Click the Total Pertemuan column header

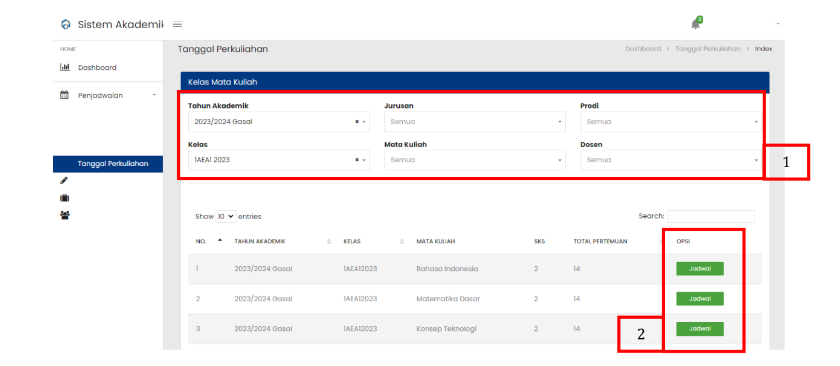600,242
